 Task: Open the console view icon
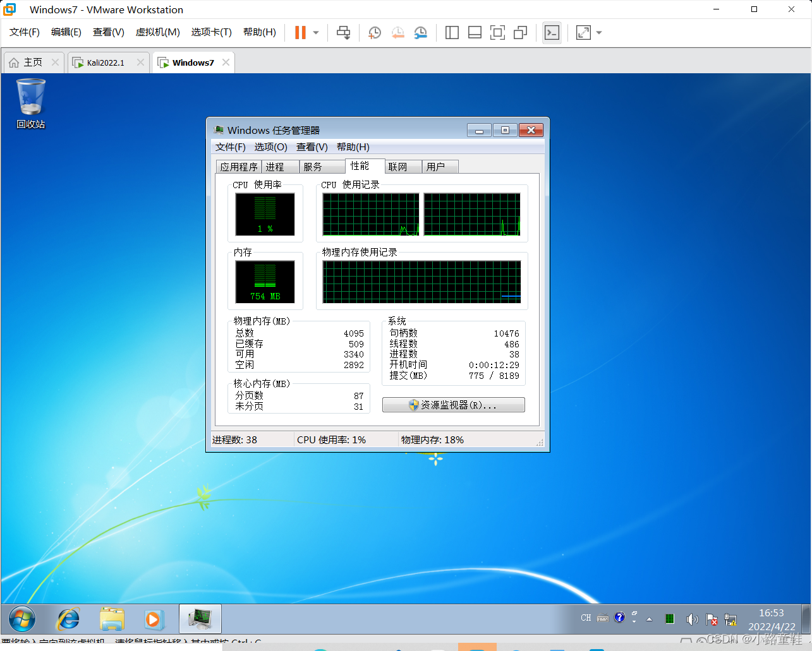tap(552, 33)
